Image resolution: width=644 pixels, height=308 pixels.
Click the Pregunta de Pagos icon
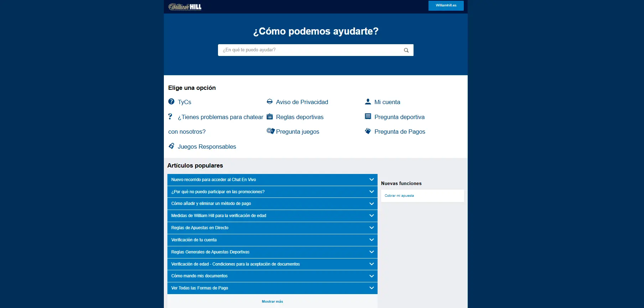[368, 131]
